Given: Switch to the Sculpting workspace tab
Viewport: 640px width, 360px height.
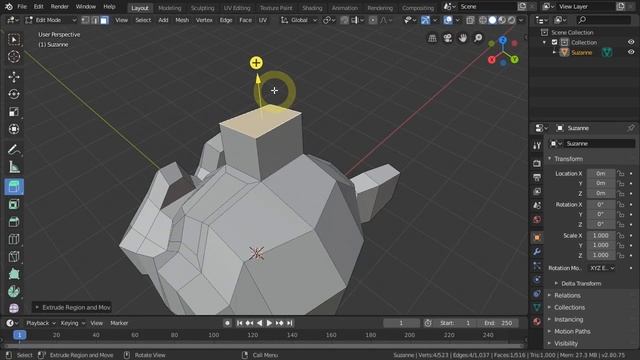Looking at the screenshot, I should point(202,8).
